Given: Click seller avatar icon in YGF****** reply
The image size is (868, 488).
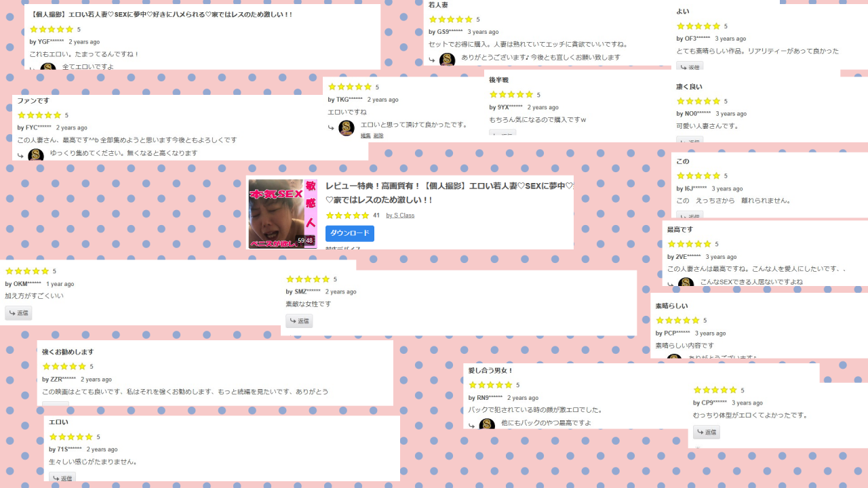Looking at the screenshot, I should 48,66.
